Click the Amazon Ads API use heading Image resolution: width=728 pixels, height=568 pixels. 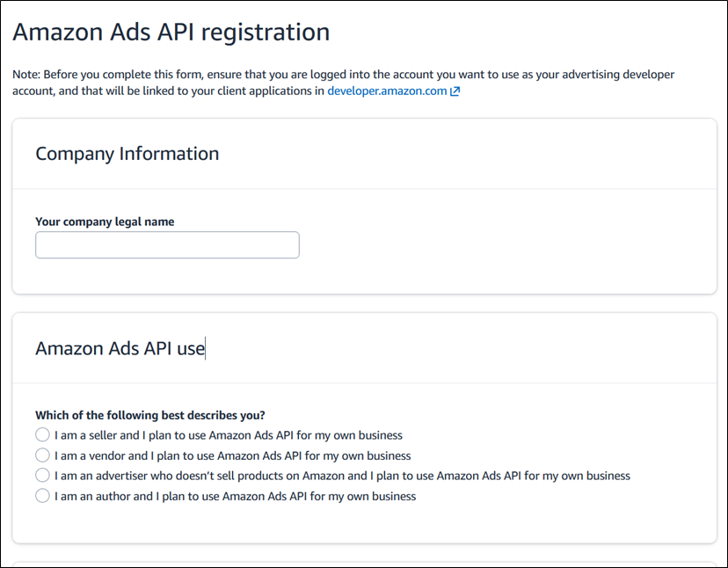click(119, 348)
